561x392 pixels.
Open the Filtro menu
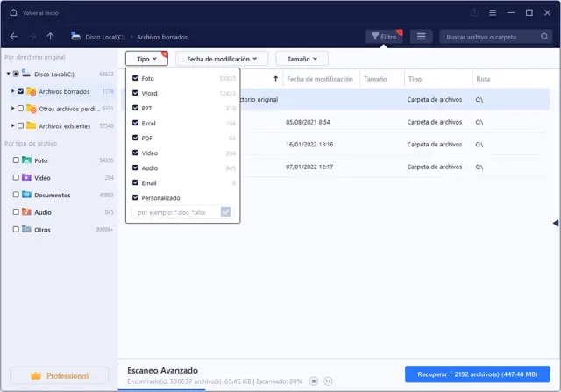(x=385, y=37)
